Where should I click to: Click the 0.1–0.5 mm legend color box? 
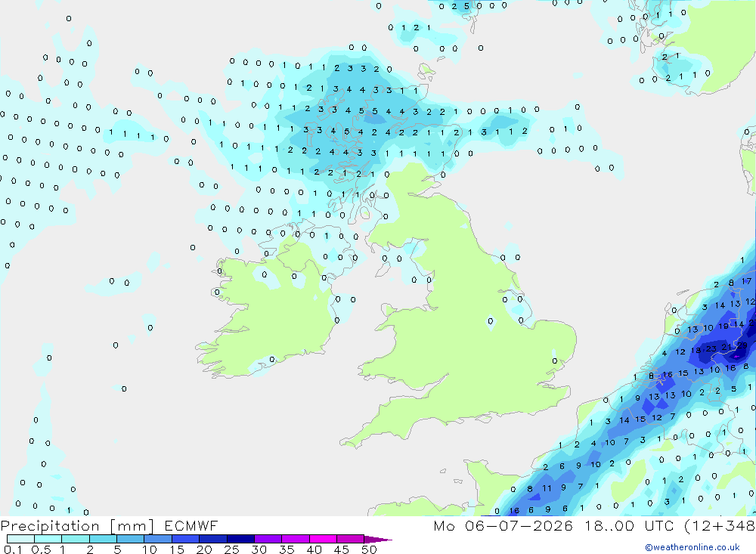(x=20, y=539)
